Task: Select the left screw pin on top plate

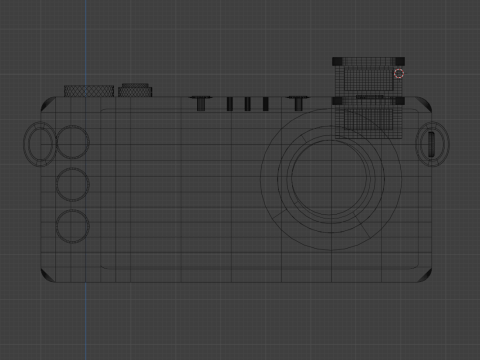Action: click(x=200, y=103)
